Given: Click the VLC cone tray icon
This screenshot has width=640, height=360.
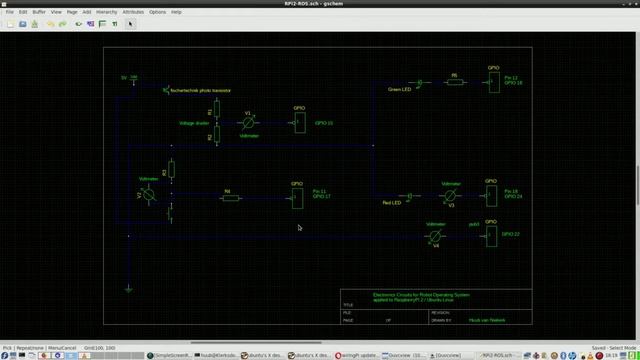Looking at the screenshot, I should point(590,356).
